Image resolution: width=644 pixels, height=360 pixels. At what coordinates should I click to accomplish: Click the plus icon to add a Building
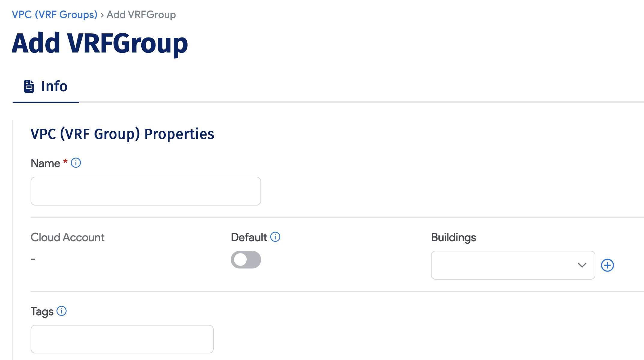(x=607, y=265)
